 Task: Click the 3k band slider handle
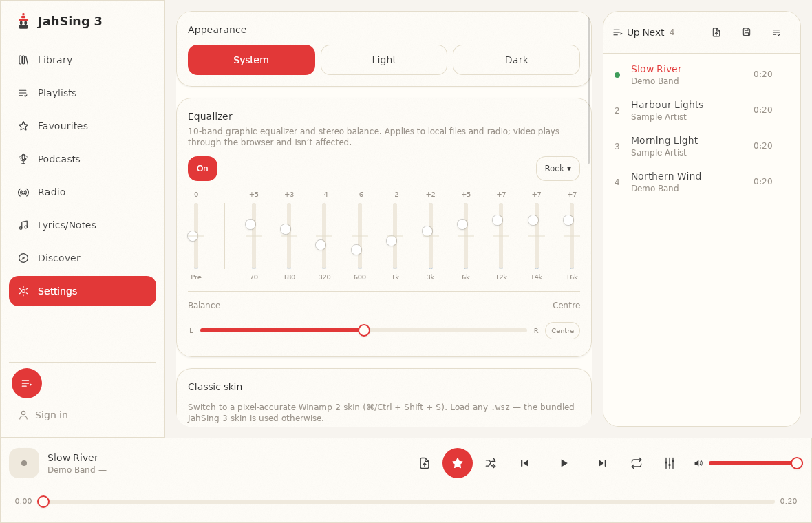pyautogui.click(x=427, y=231)
